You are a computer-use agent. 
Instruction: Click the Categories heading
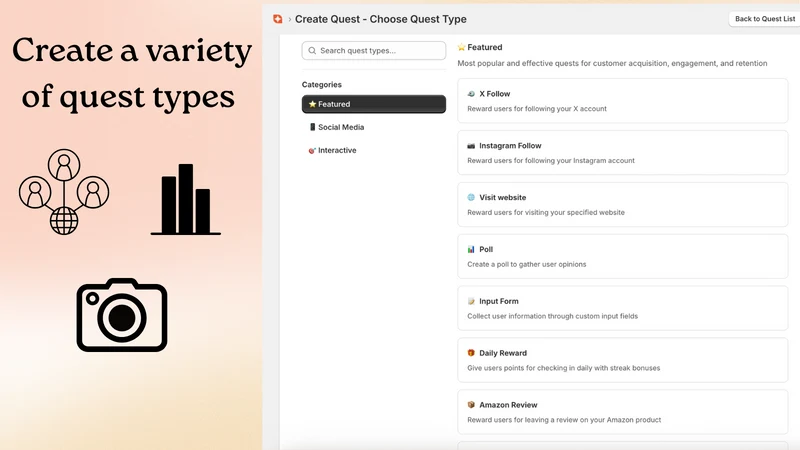coord(321,85)
